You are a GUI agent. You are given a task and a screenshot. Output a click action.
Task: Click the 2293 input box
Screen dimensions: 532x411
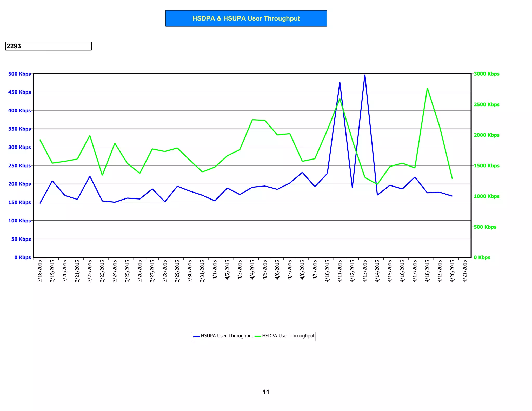tap(48, 46)
